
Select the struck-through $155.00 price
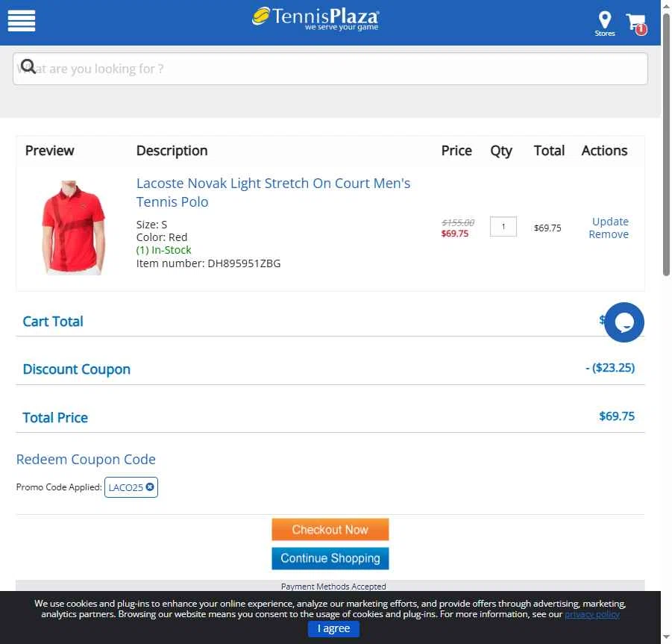(x=458, y=222)
